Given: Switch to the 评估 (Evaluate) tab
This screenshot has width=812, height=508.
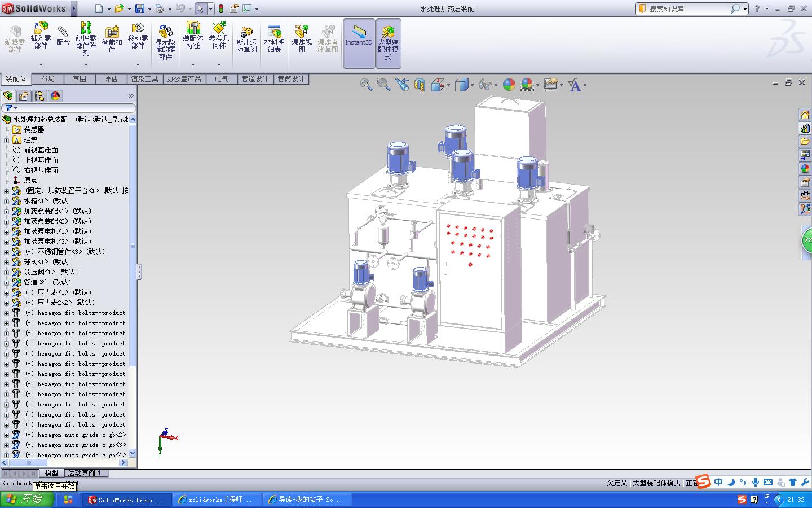Looking at the screenshot, I should click(x=111, y=79).
